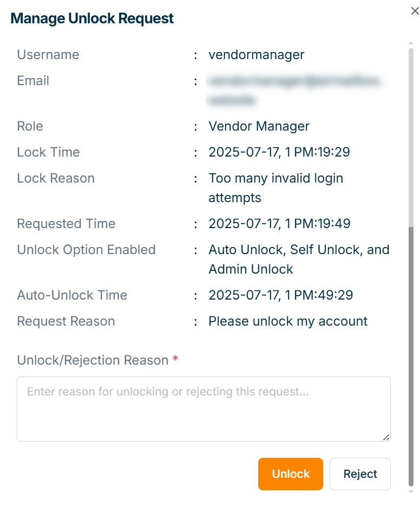Screen dimensions: 420x506
Task: Click the Manage Unlock Request title
Action: pyautogui.click(x=92, y=18)
